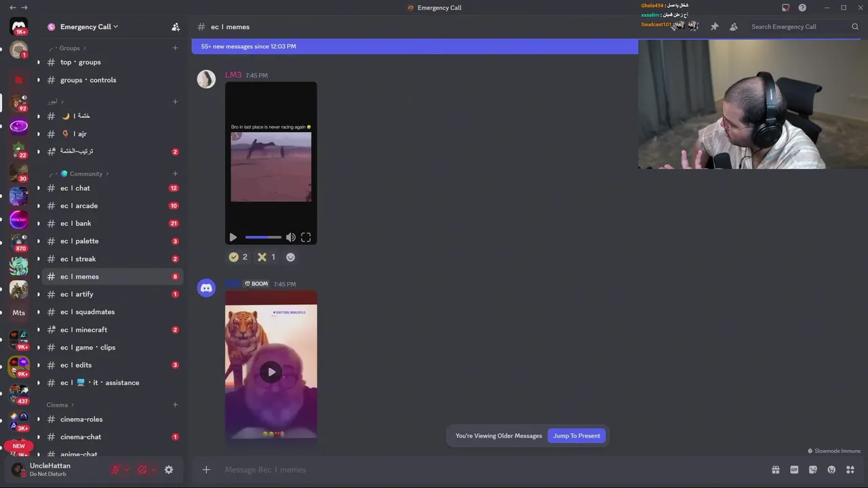Go to ec | squadmates channel
868x488 pixels.
pyautogui.click(x=112, y=312)
